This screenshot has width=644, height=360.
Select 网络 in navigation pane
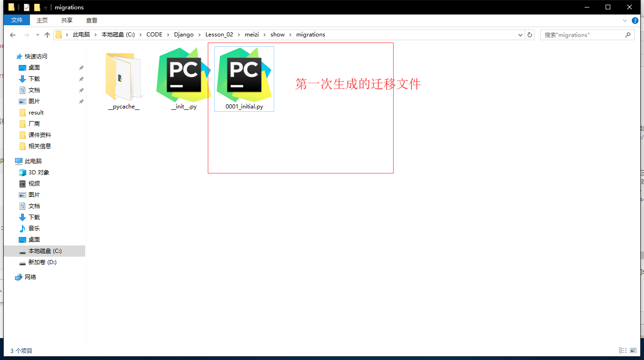pyautogui.click(x=30, y=277)
